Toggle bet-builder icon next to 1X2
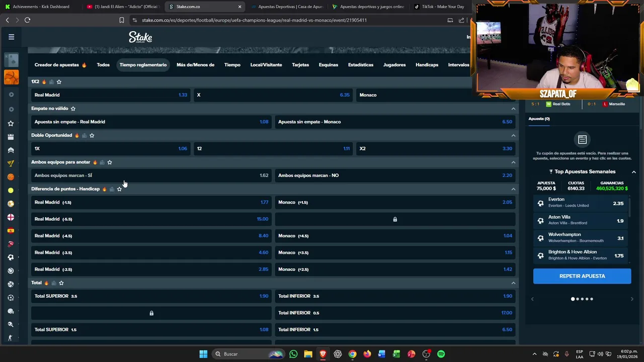This screenshot has width=644, height=362. pos(51,81)
